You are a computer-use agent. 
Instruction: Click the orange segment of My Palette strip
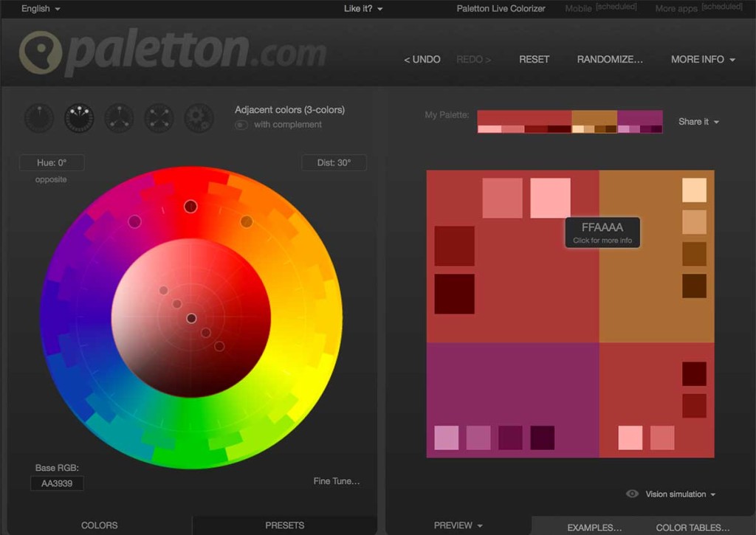594,117
